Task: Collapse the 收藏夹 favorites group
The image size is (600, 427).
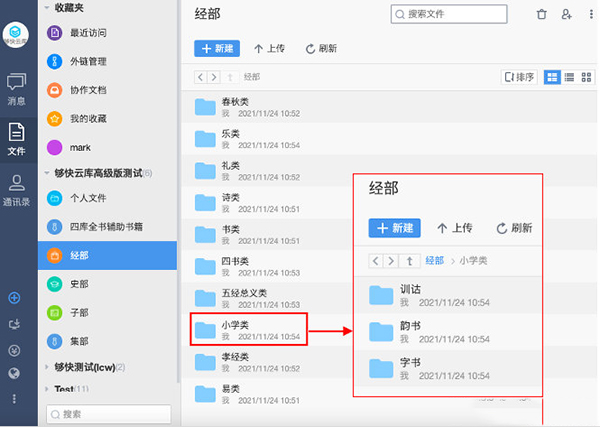Action: click(47, 7)
